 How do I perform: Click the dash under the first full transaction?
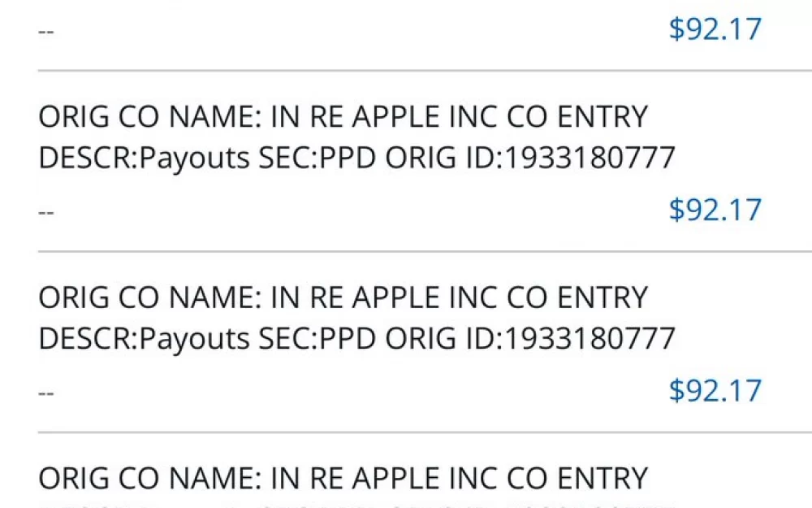tap(45, 212)
